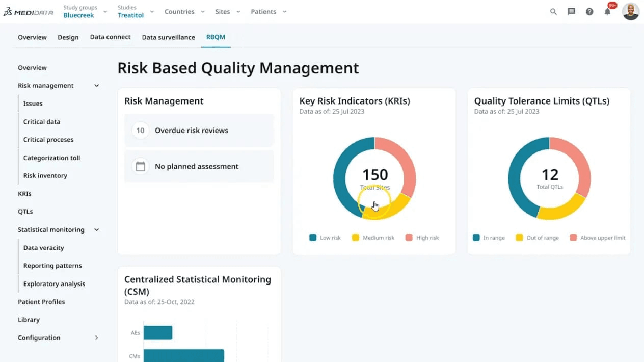Viewport: 644px width, 362px height.
Task: Expand the Configuration sidebar section
Action: point(96,338)
